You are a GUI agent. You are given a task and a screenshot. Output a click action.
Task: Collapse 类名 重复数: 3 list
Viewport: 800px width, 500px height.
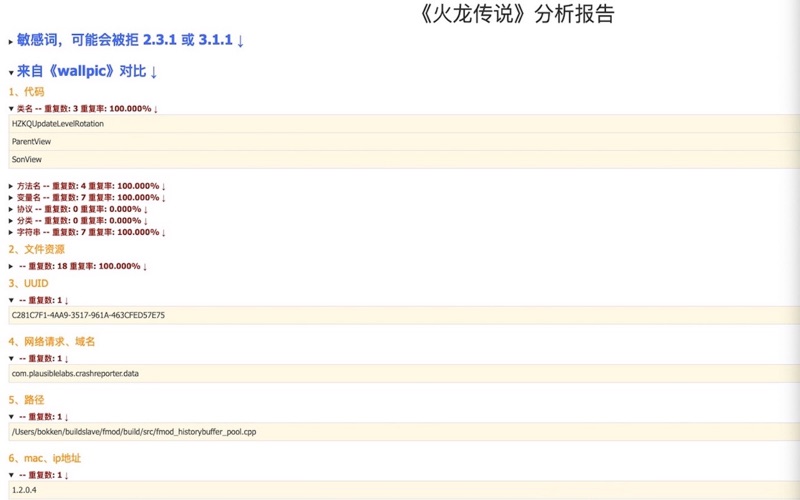pyautogui.click(x=83, y=109)
